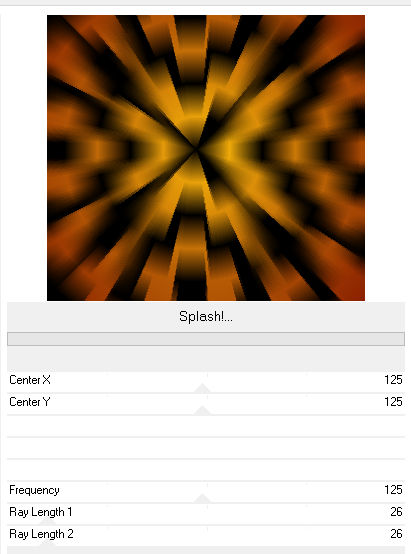Click the empty progress bar below Splash!
The width and height of the screenshot is (411, 554).
tap(206, 339)
